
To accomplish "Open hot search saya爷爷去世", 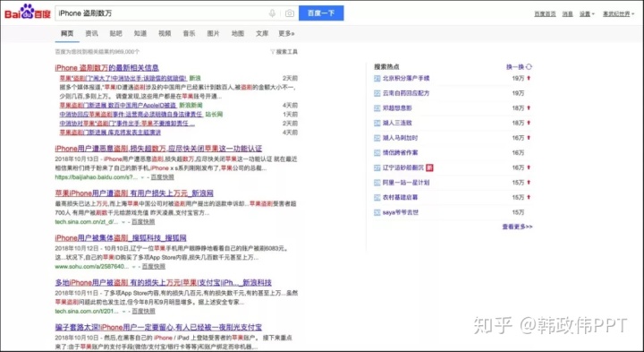I will click(401, 212).
